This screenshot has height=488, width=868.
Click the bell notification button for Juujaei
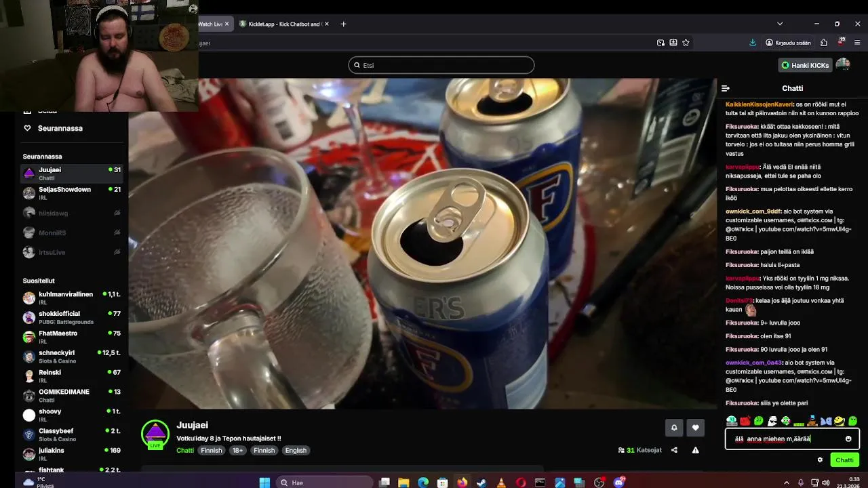point(674,428)
